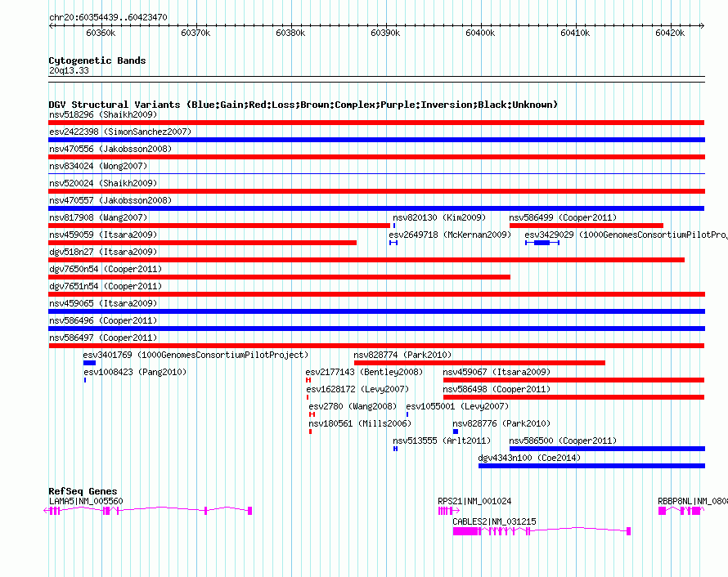Click the nsv459059 (Itsara2009) red bar
728x577 pixels.
(202, 243)
